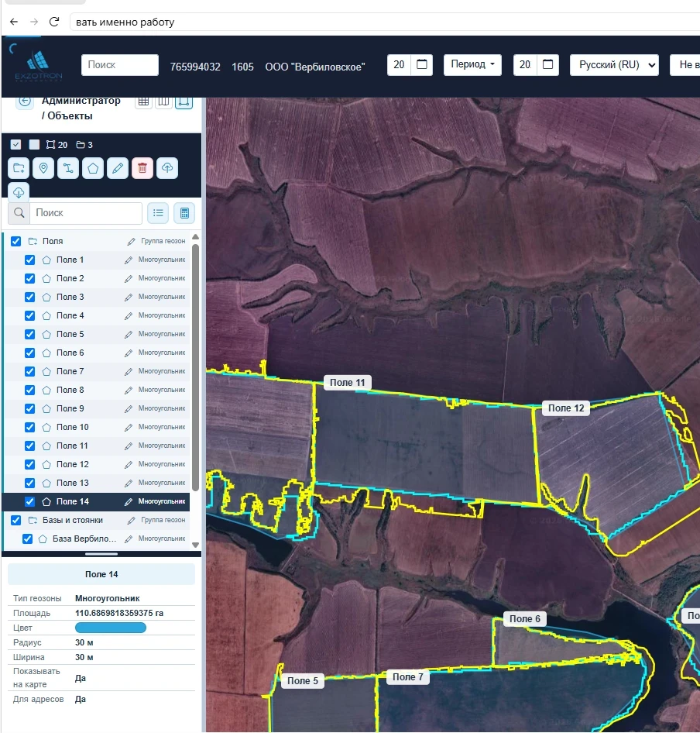Uncheck the Поле 10 checkbox
Image resolution: width=700 pixels, height=733 pixels.
[29, 427]
